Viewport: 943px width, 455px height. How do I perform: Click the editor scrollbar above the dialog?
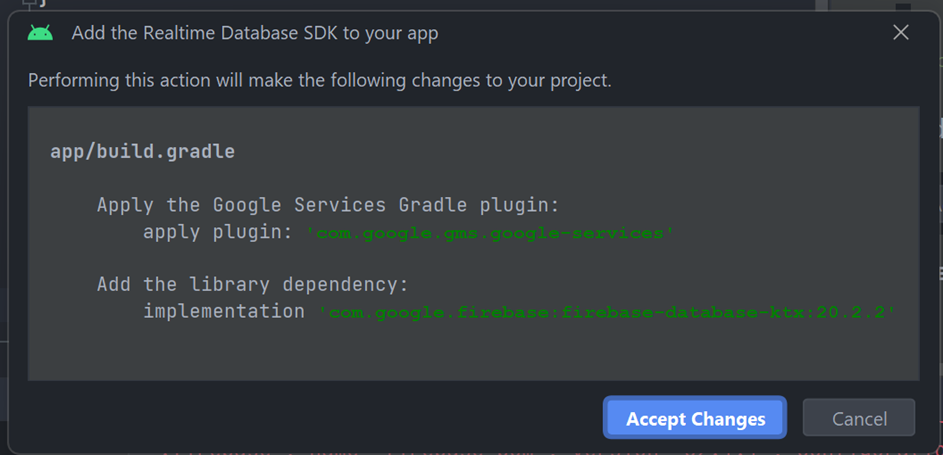point(822,5)
